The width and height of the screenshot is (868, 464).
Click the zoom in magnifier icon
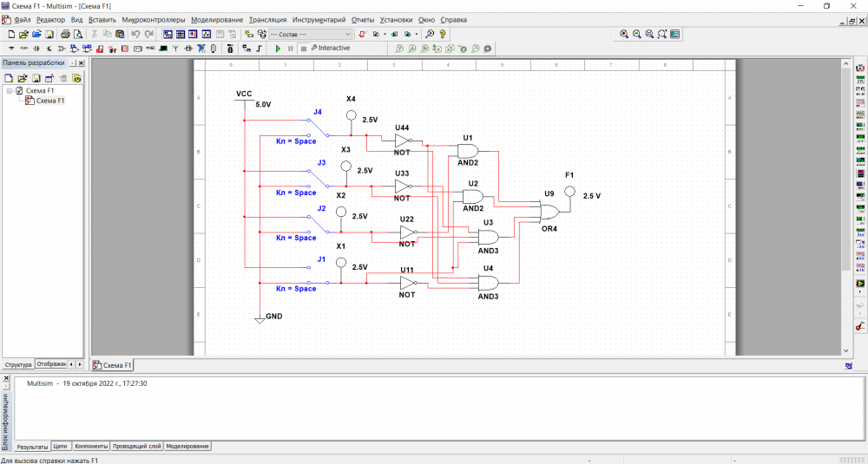point(623,34)
